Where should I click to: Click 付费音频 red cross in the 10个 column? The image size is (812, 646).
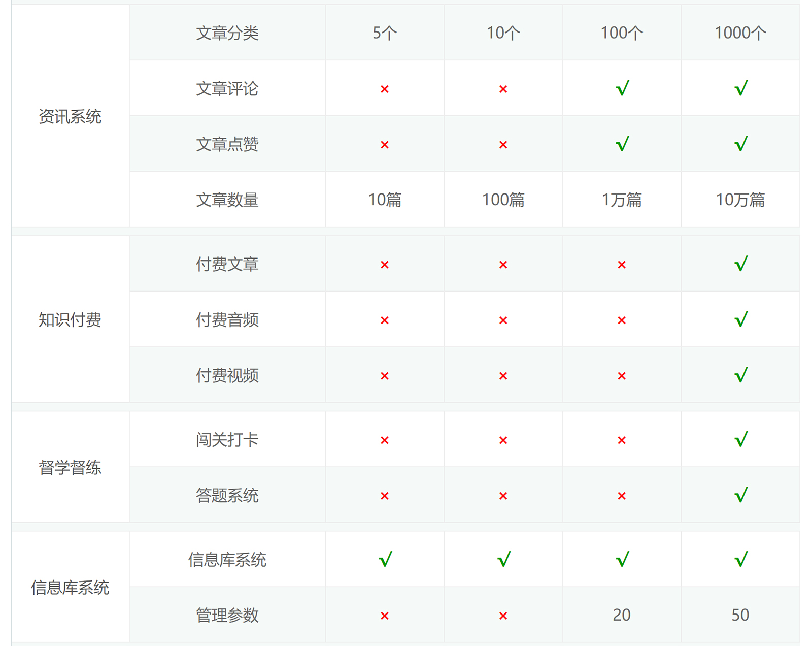pos(503,320)
